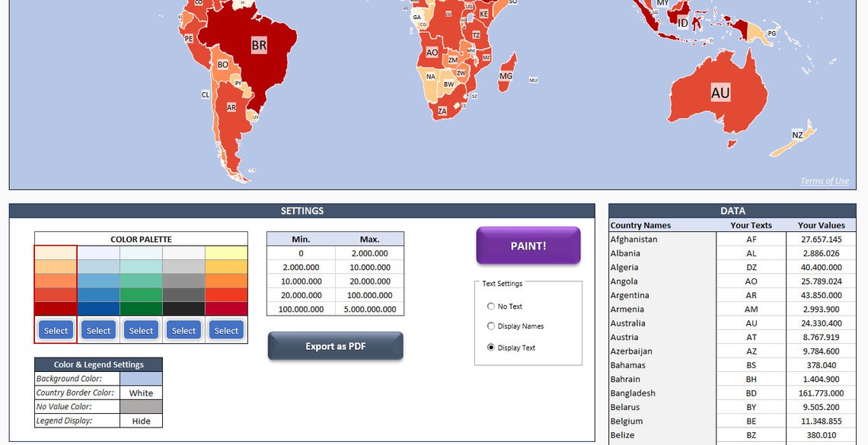Select the No Text radio option
The image size is (868, 445).
(490, 306)
